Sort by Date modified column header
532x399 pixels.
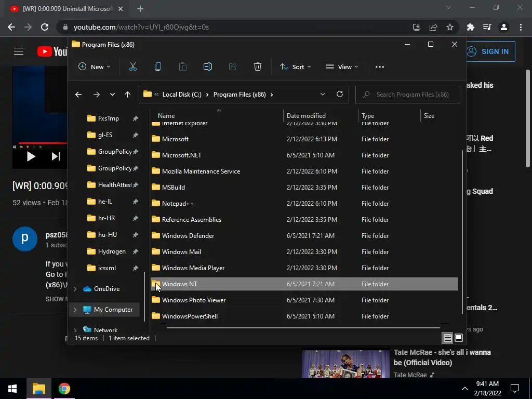(x=306, y=116)
